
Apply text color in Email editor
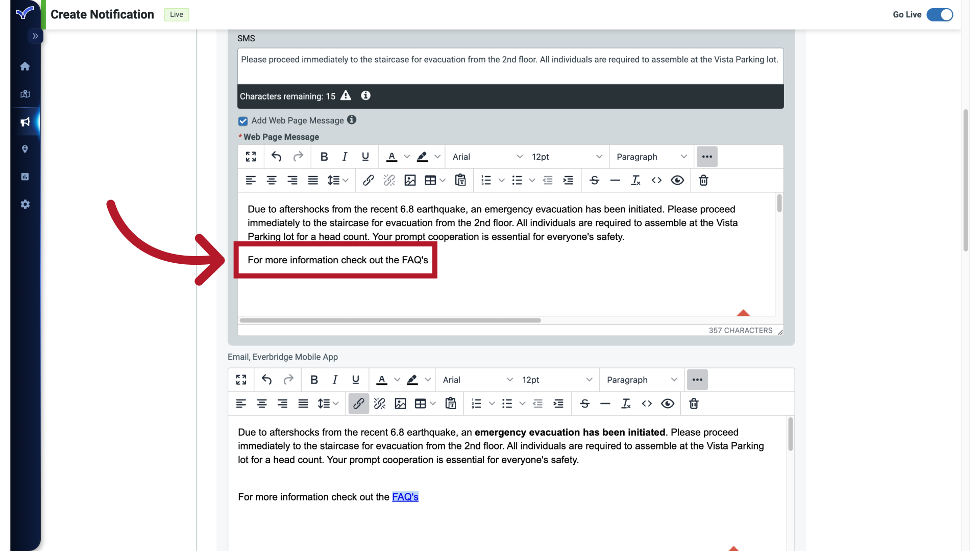[x=382, y=380]
